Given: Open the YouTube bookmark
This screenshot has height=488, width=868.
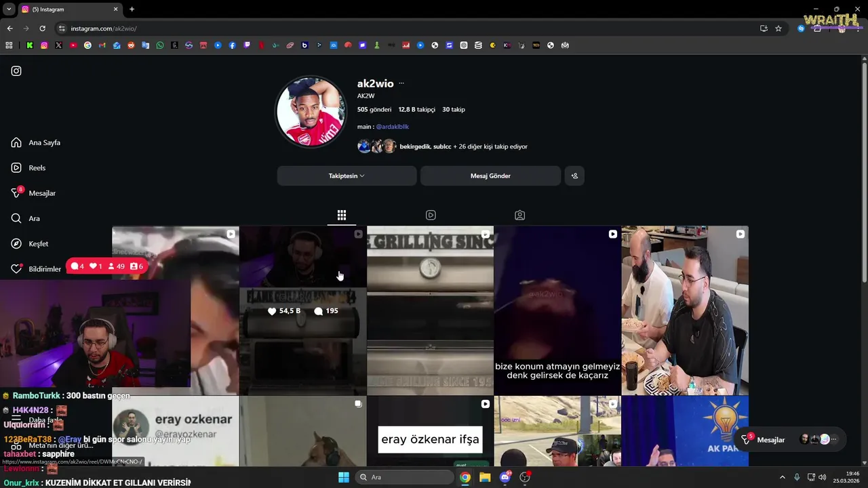Looking at the screenshot, I should 73,45.
